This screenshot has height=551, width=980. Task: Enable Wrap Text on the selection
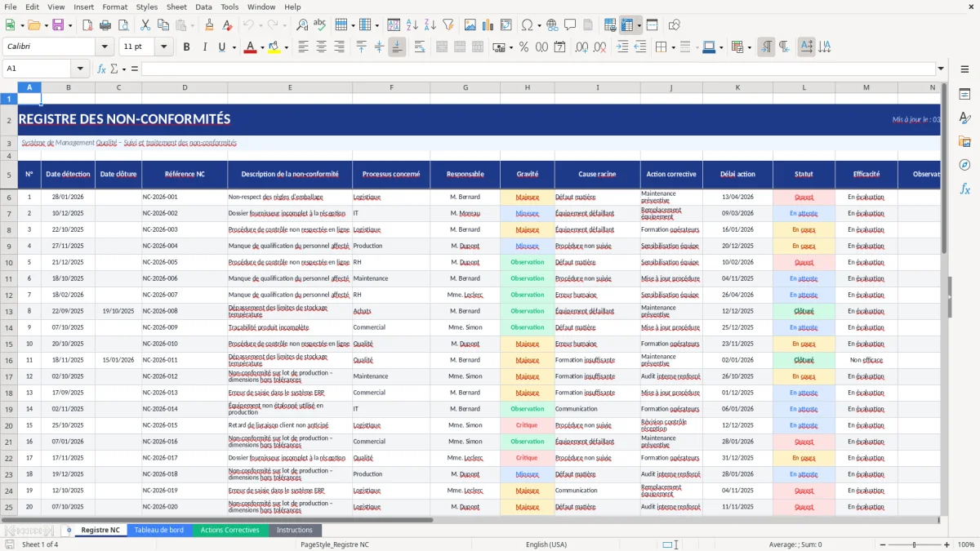click(420, 47)
